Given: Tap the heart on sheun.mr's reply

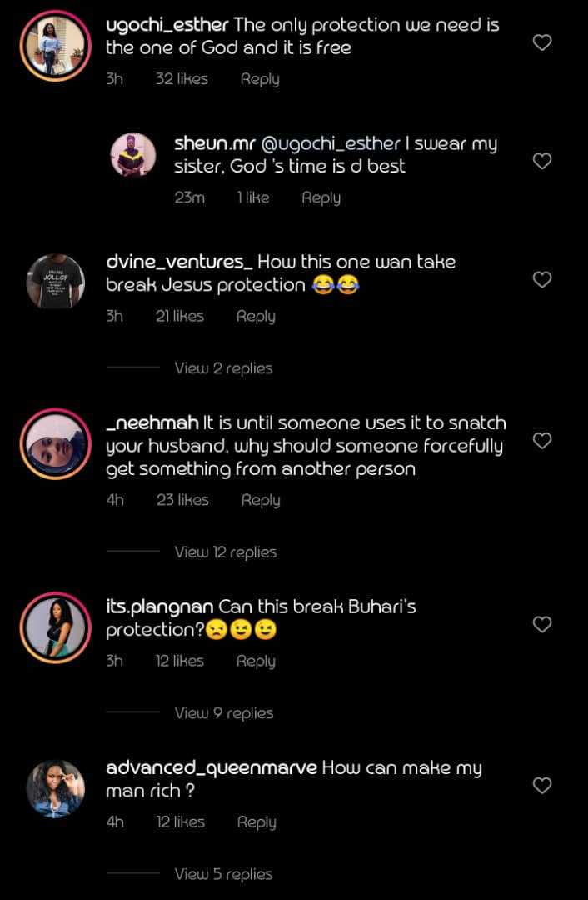Looking at the screenshot, I should [542, 161].
